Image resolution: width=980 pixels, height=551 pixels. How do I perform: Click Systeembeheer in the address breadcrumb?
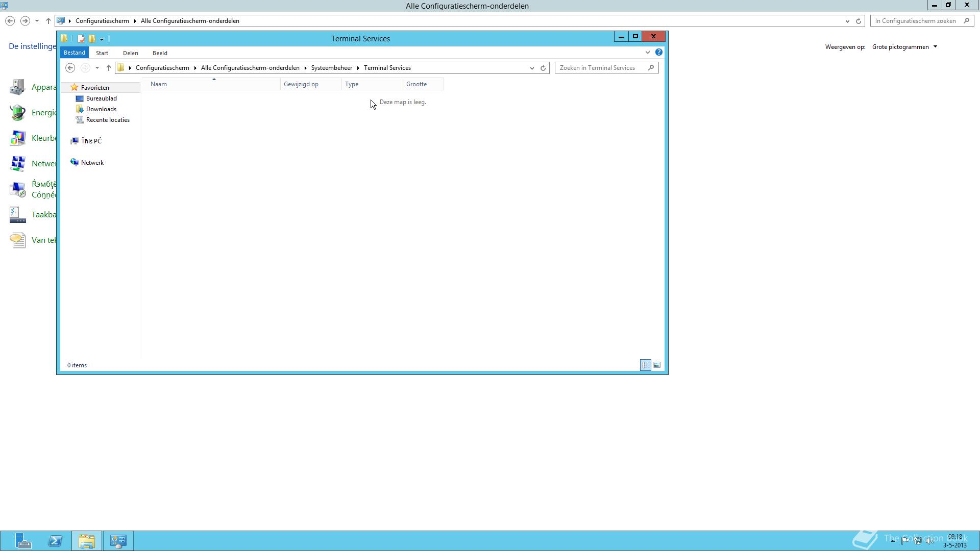tap(332, 68)
